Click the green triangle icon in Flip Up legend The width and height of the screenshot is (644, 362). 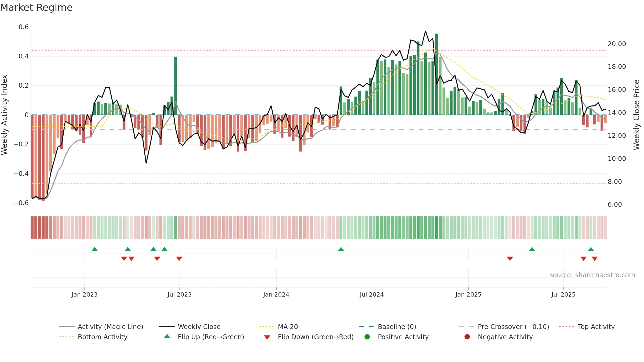(167, 336)
